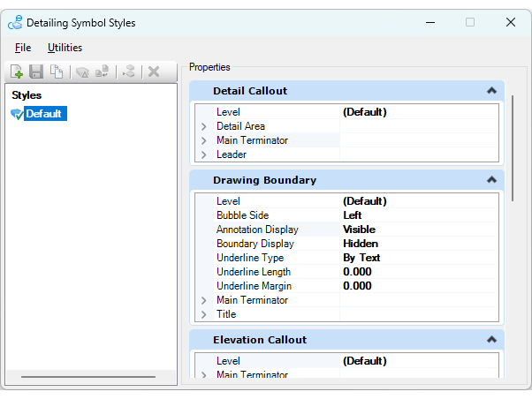Click the Elevation Callout header title
The width and height of the screenshot is (532, 399).
click(x=260, y=340)
